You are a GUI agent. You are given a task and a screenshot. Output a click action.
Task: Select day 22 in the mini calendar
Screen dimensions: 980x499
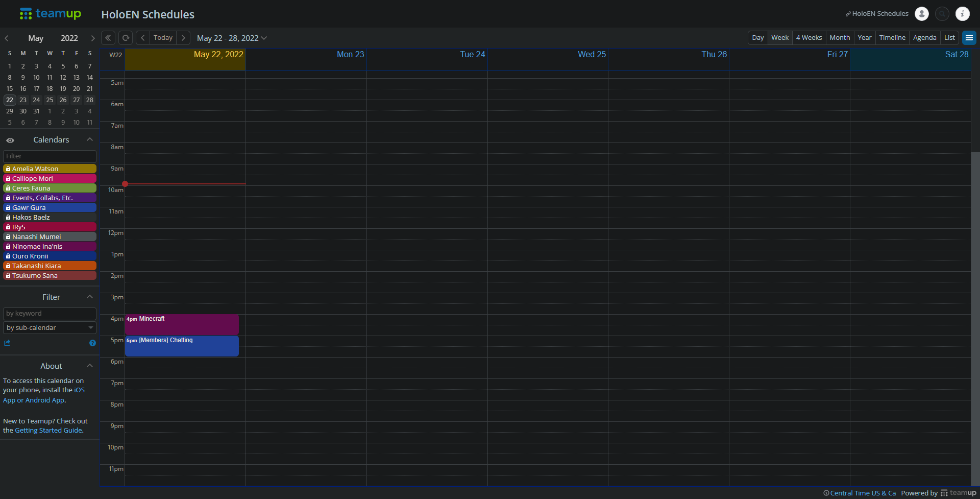click(10, 100)
